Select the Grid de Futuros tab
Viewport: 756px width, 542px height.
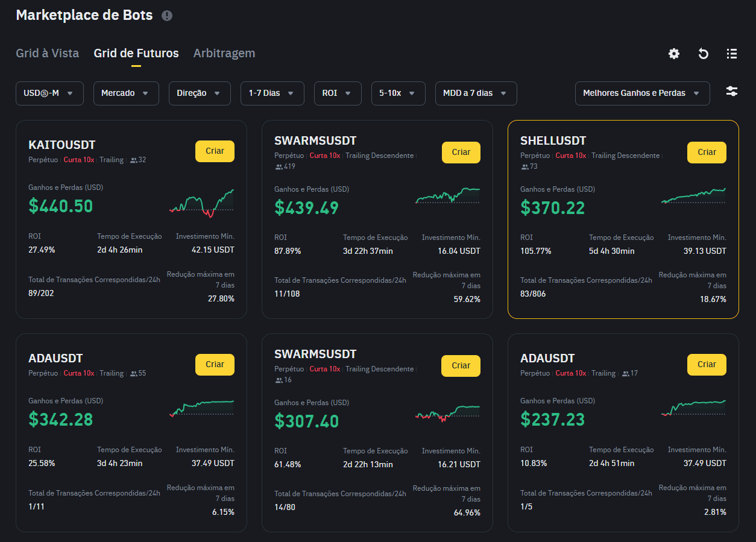[136, 53]
